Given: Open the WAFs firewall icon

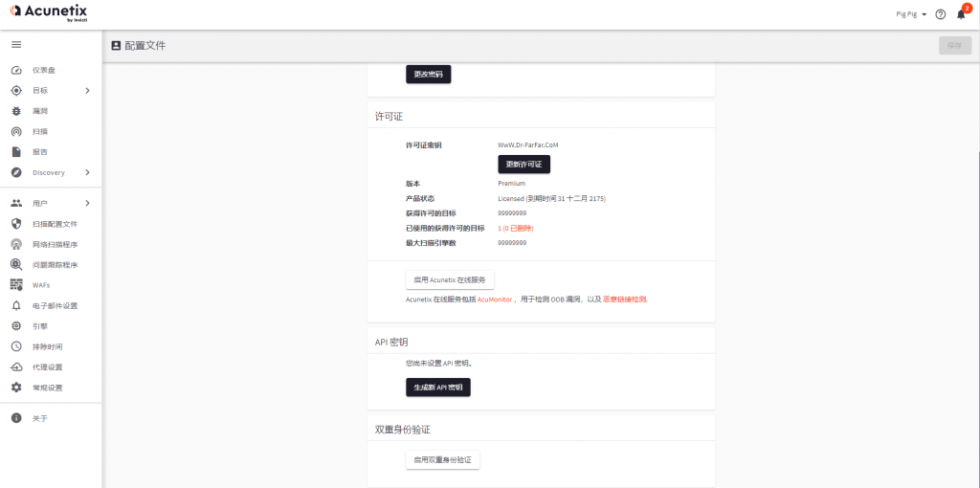Looking at the screenshot, I should point(17,285).
